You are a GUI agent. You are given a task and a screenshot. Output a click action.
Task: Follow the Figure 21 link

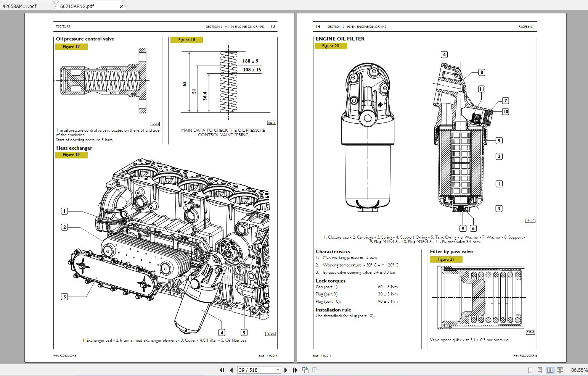445,259
